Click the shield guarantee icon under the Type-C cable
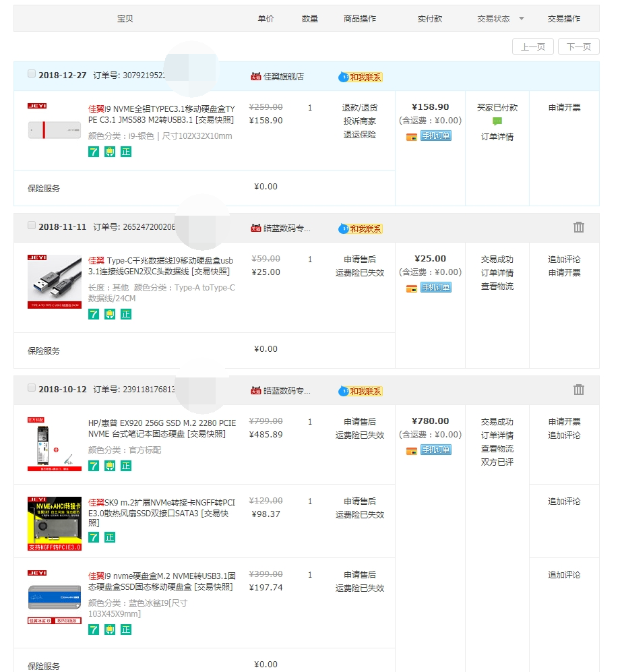The height and width of the screenshot is (672, 622). [x=110, y=314]
